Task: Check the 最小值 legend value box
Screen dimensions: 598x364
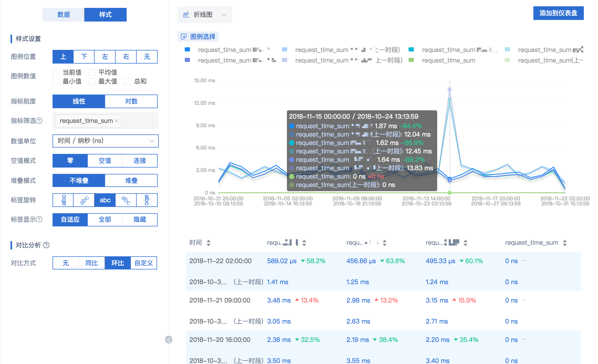Action: tap(56, 82)
